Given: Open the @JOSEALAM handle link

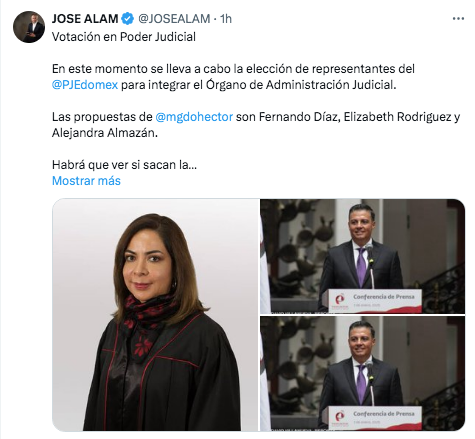Looking at the screenshot, I should [174, 19].
